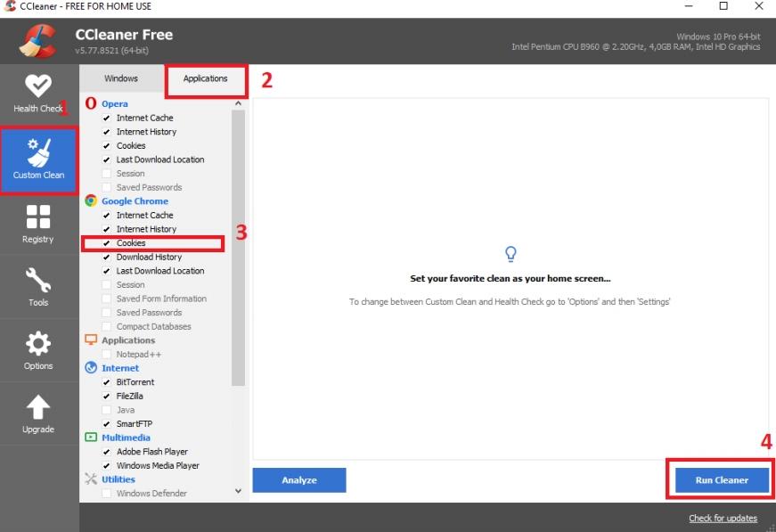Click the CCleaner title bar app icon
The height and width of the screenshot is (532, 776).
pos(10,6)
